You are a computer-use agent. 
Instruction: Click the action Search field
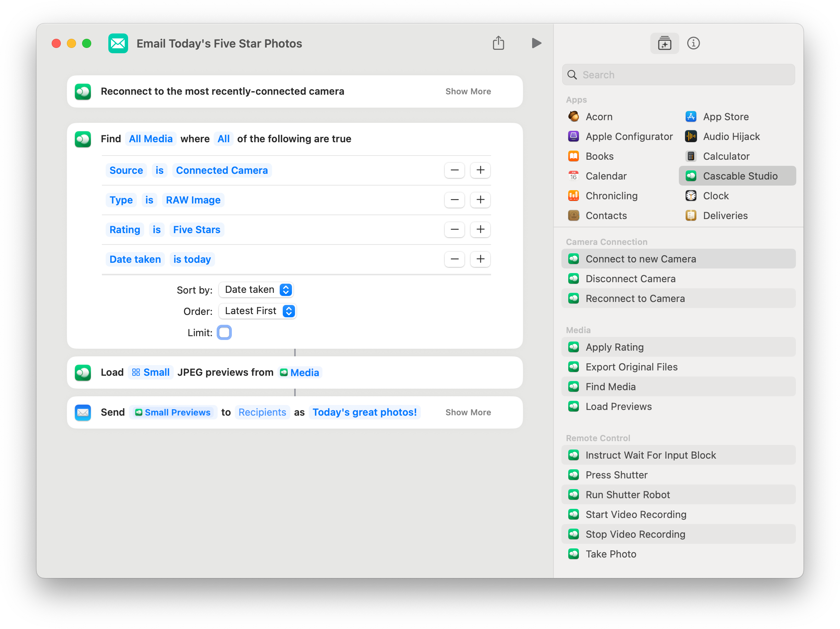point(678,75)
